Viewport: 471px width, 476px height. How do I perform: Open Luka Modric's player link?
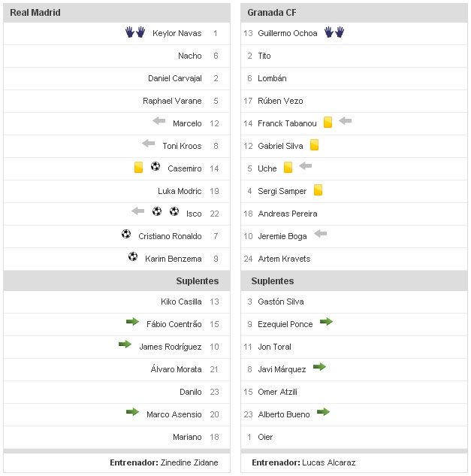tap(180, 191)
